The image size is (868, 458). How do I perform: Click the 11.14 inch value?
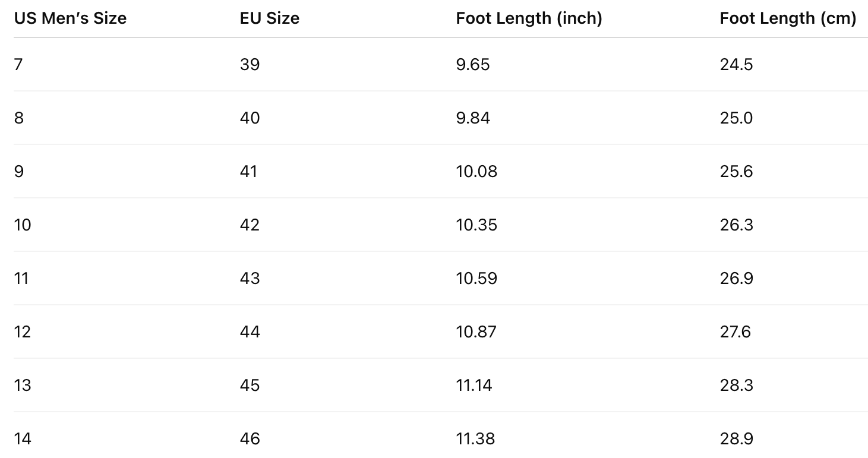474,385
